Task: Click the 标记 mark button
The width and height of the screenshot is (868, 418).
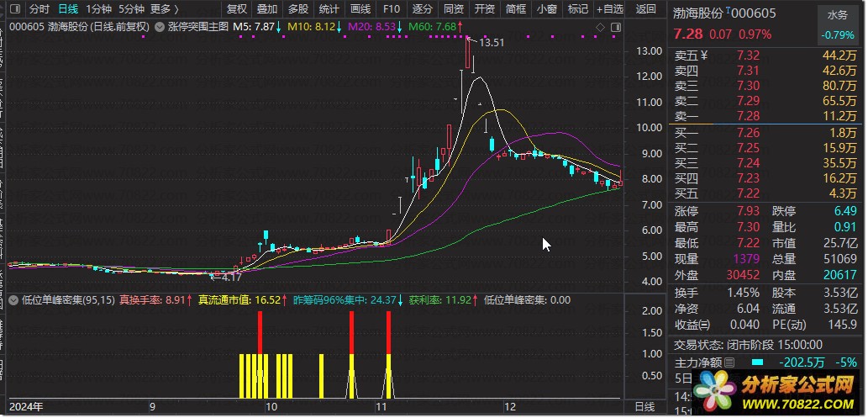Action: [x=578, y=9]
